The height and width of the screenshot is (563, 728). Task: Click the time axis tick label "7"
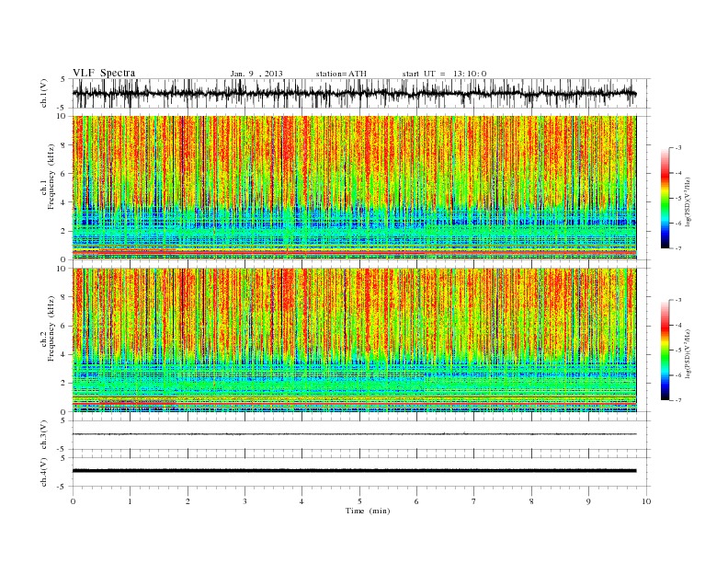point(474,501)
